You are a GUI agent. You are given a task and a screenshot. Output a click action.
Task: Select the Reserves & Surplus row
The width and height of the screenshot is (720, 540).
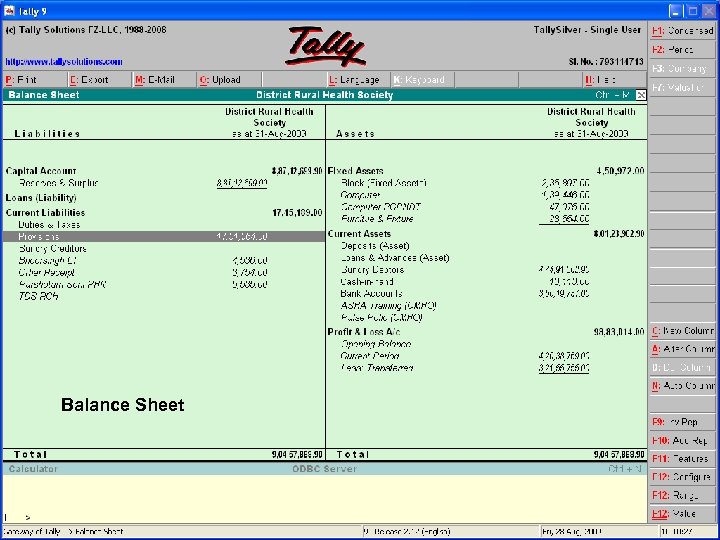pos(163,183)
